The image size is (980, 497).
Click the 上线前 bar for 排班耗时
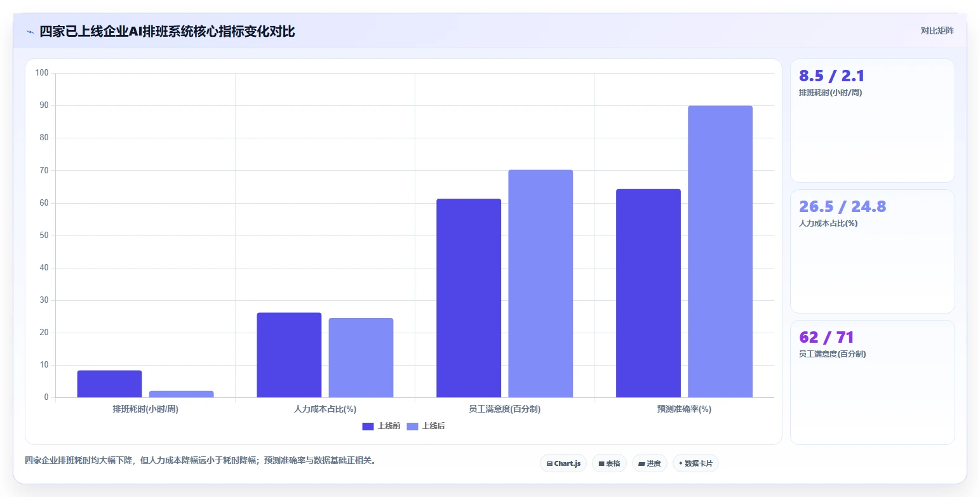(x=109, y=384)
